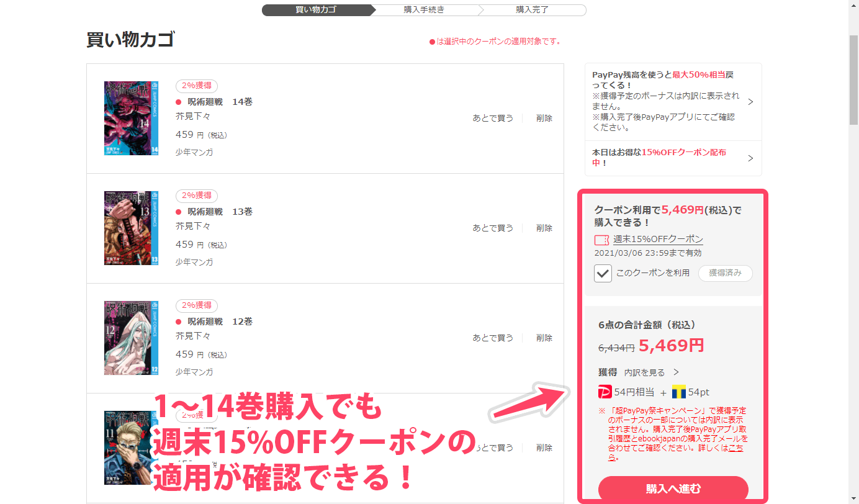This screenshot has width=859, height=504.
Task: Click author 芥見下々 under 14巻
Action: tap(193, 116)
